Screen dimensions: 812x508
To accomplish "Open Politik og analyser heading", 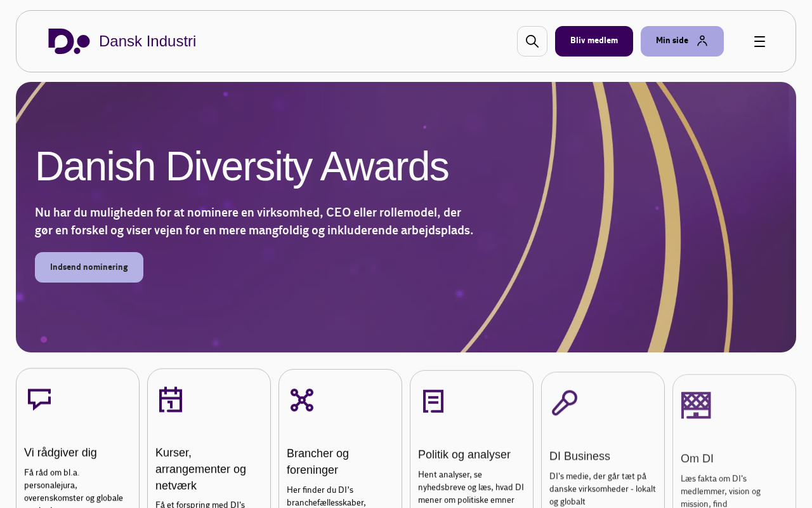I will point(464,455).
